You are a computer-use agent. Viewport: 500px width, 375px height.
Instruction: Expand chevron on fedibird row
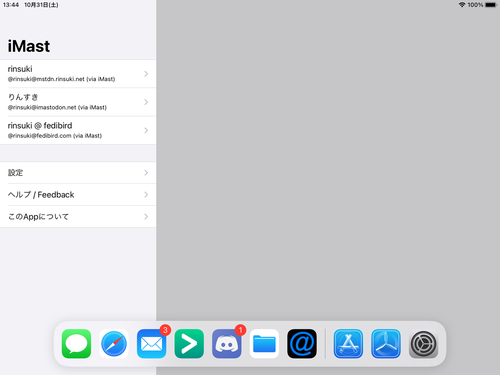click(x=146, y=130)
